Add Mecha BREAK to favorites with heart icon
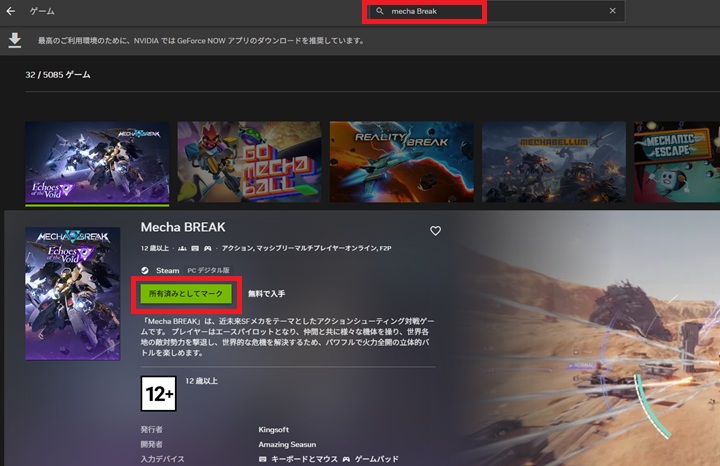The image size is (720, 466). pos(435,231)
